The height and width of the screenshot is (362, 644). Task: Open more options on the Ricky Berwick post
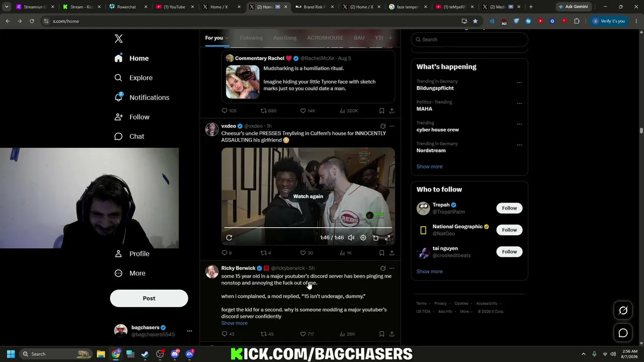coord(391,268)
